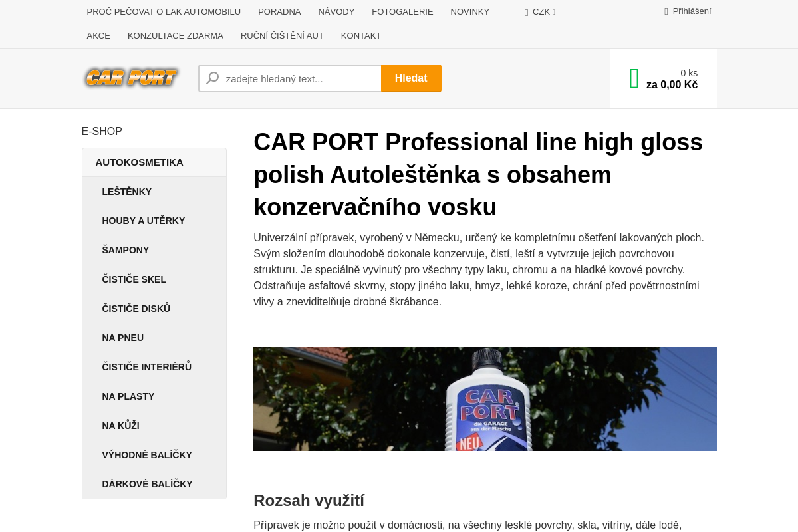The height and width of the screenshot is (532, 798).
Task: Click the CAR PORT logo
Action: tap(131, 78)
